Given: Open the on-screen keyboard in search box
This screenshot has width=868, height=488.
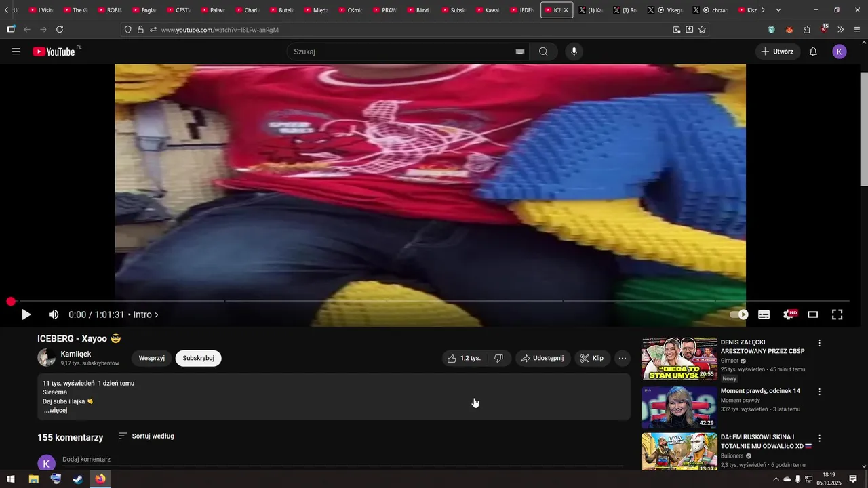Looking at the screenshot, I should 520,52.
